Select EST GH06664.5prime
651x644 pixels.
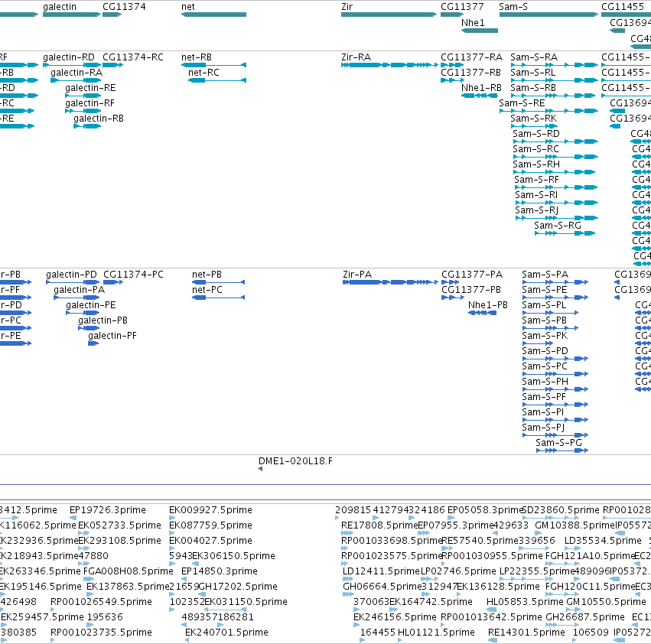(x=348, y=594)
